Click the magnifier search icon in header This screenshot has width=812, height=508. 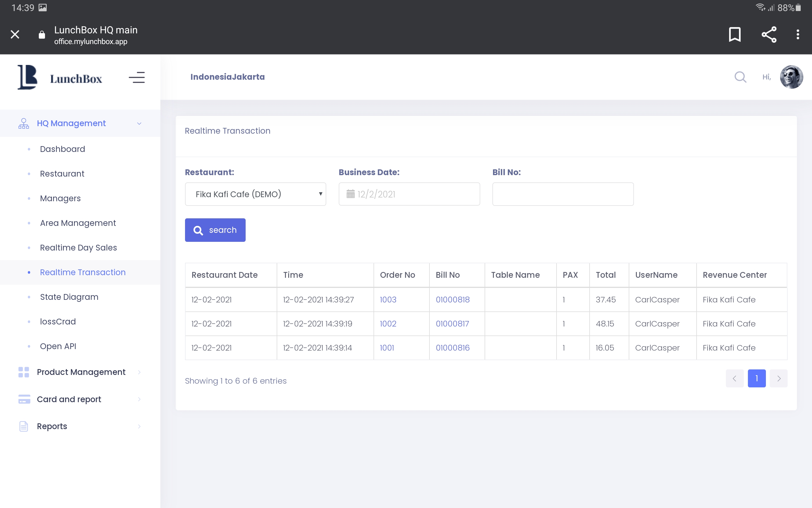click(740, 77)
